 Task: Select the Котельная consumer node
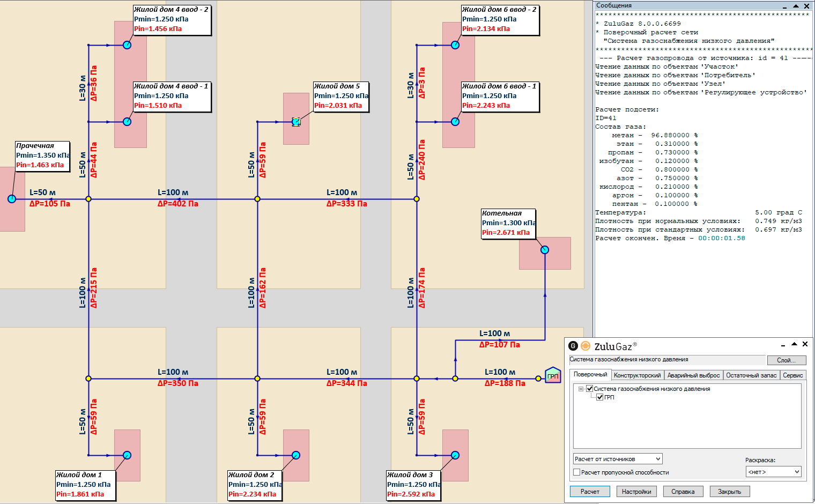click(x=545, y=250)
